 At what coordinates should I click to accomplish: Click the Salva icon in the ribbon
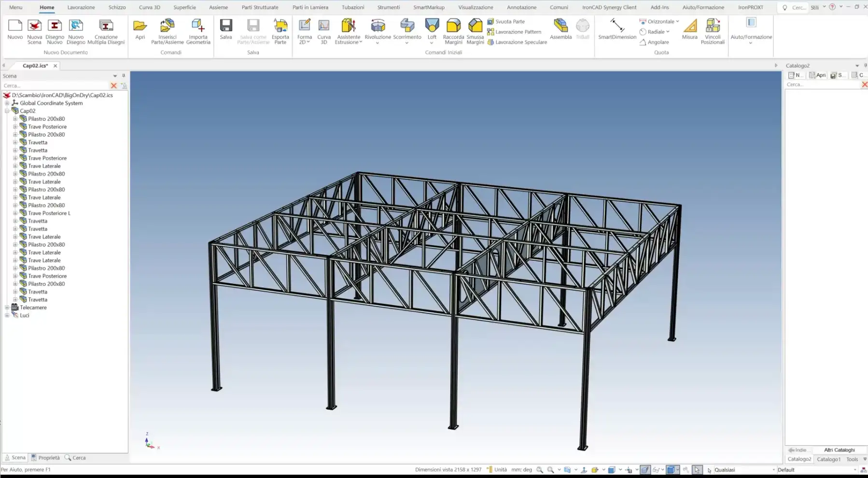[226, 30]
